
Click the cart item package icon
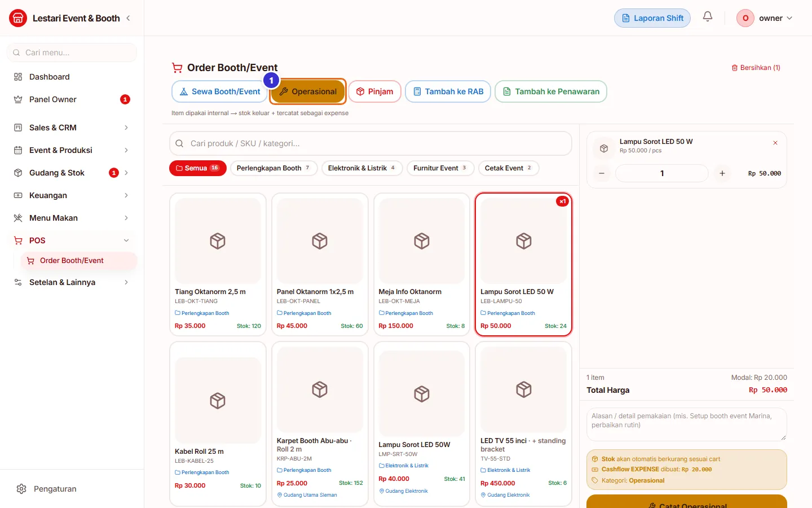604,148
